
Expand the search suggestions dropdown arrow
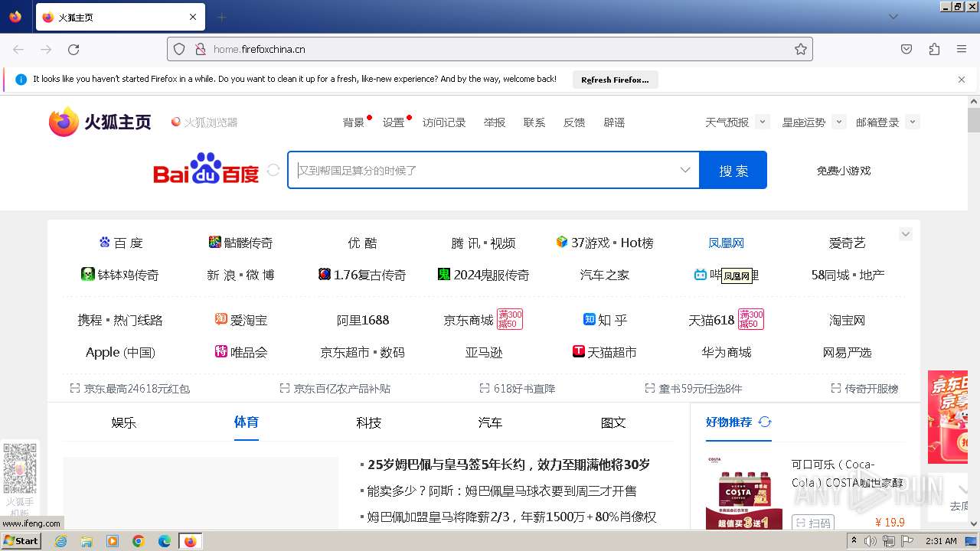(685, 170)
